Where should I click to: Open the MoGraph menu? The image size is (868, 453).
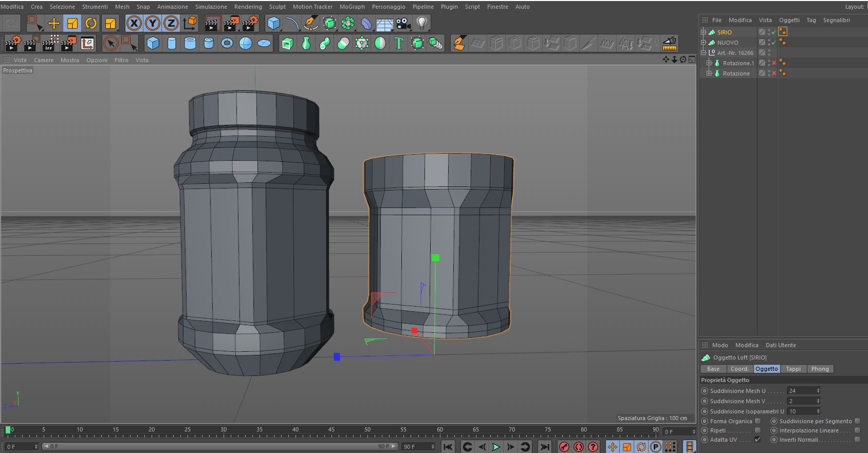tap(352, 7)
